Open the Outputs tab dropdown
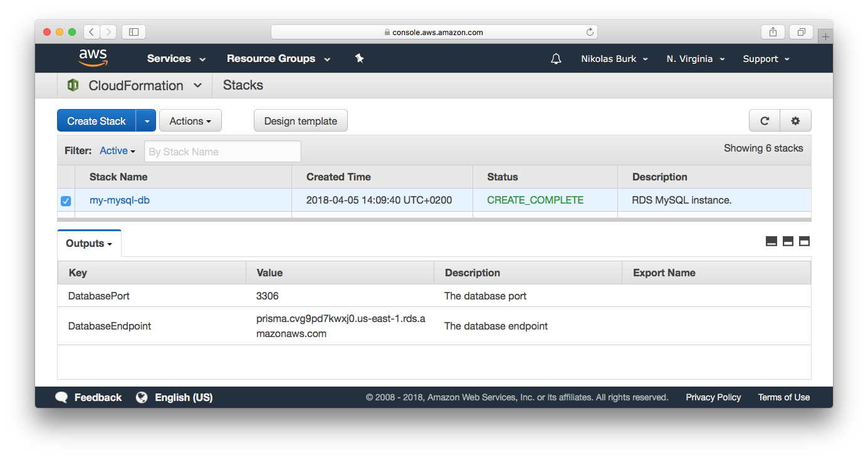The width and height of the screenshot is (868, 458). pos(89,243)
